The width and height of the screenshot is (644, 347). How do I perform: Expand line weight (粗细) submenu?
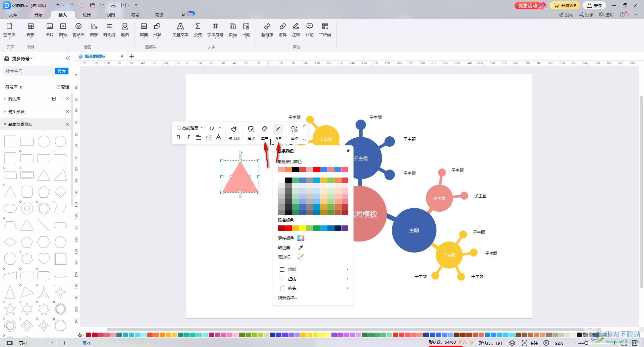[313, 269]
